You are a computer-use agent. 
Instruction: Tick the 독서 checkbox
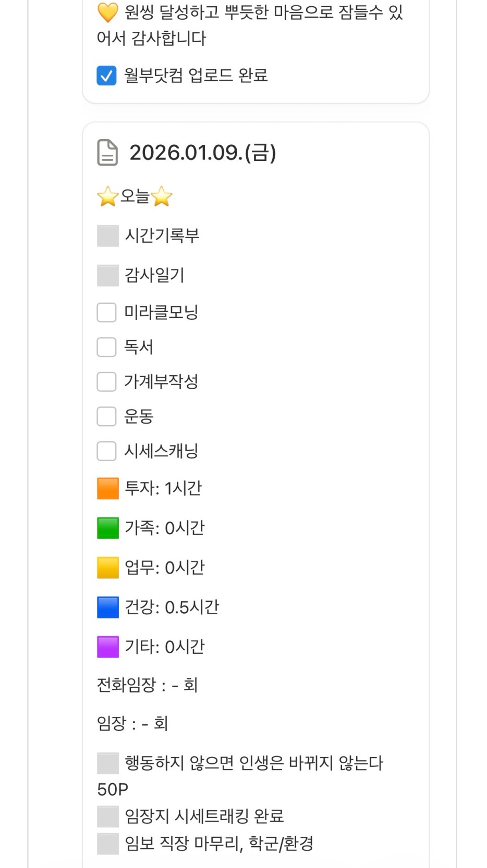pyautogui.click(x=107, y=347)
